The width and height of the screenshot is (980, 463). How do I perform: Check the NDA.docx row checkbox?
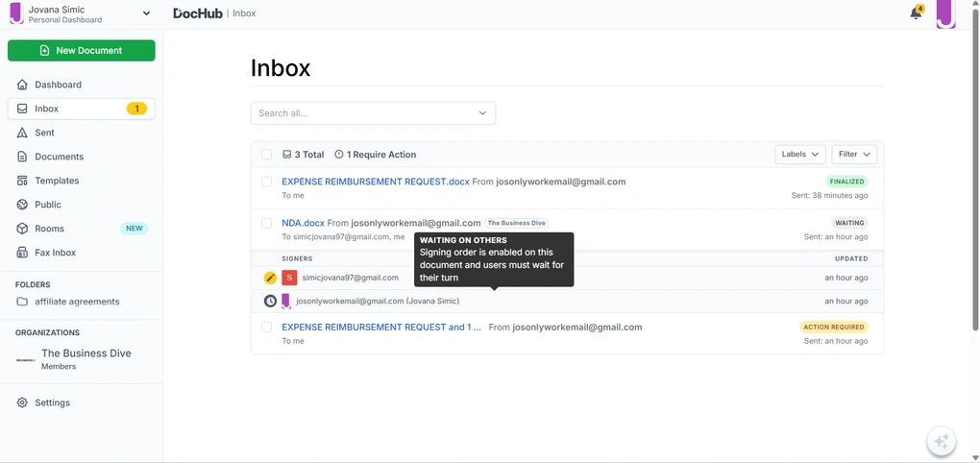pos(267,223)
